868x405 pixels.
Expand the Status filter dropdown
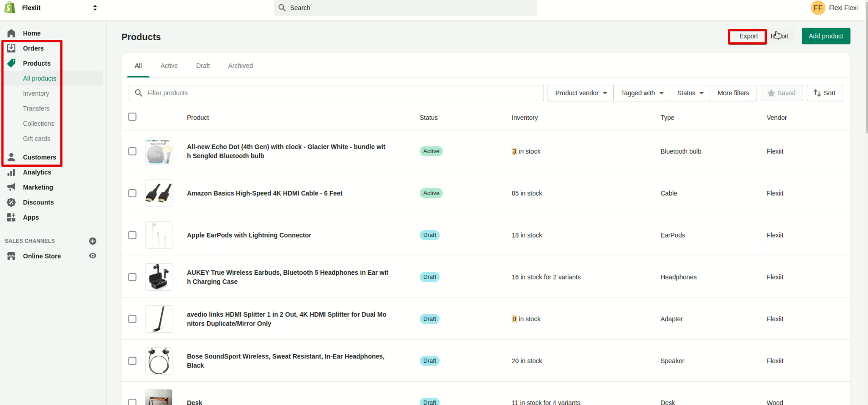point(690,93)
